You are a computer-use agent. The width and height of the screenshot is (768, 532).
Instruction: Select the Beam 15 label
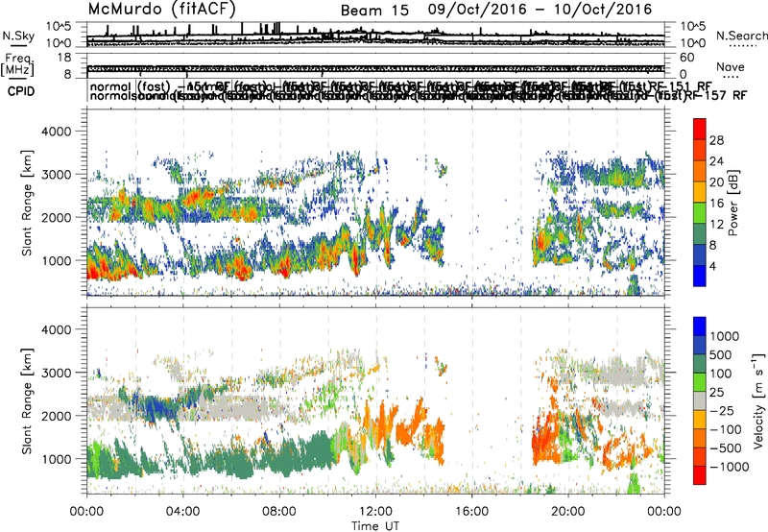[374, 11]
